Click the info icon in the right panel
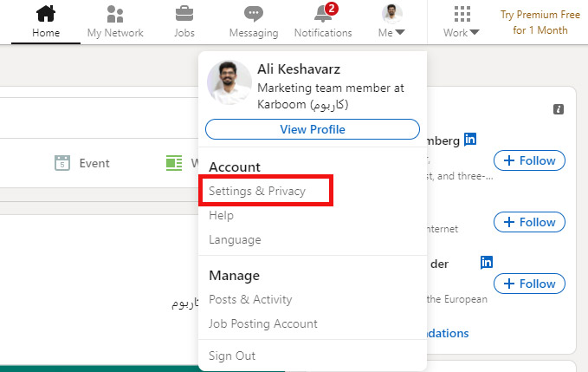This screenshot has height=372, width=588. (x=559, y=109)
